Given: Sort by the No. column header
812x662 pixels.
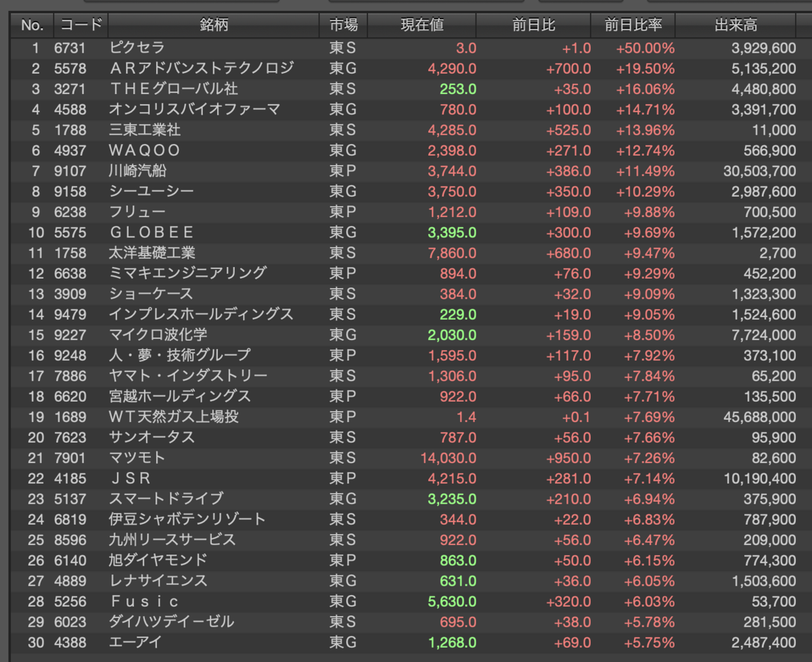Looking at the screenshot, I should 32,26.
